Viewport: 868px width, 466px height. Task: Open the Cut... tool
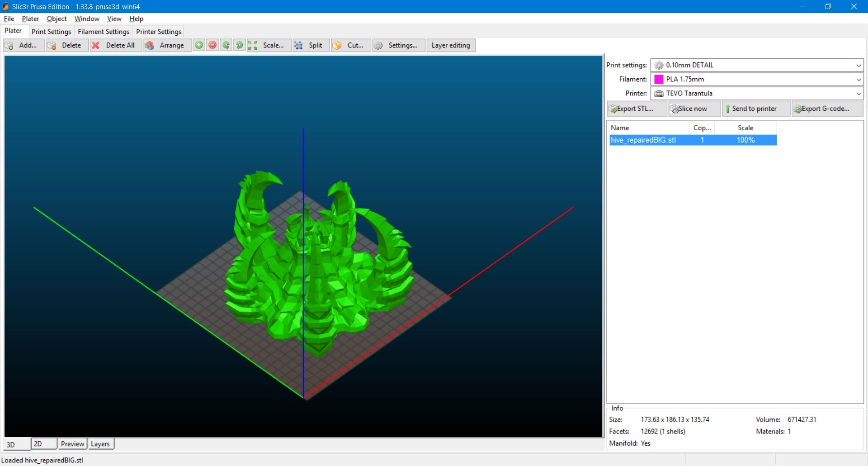(351, 45)
